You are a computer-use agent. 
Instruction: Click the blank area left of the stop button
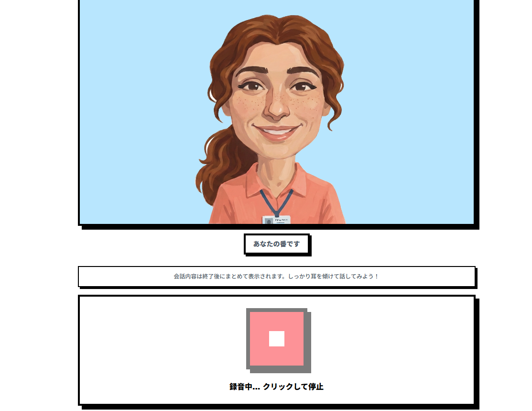pyautogui.click(x=163, y=340)
